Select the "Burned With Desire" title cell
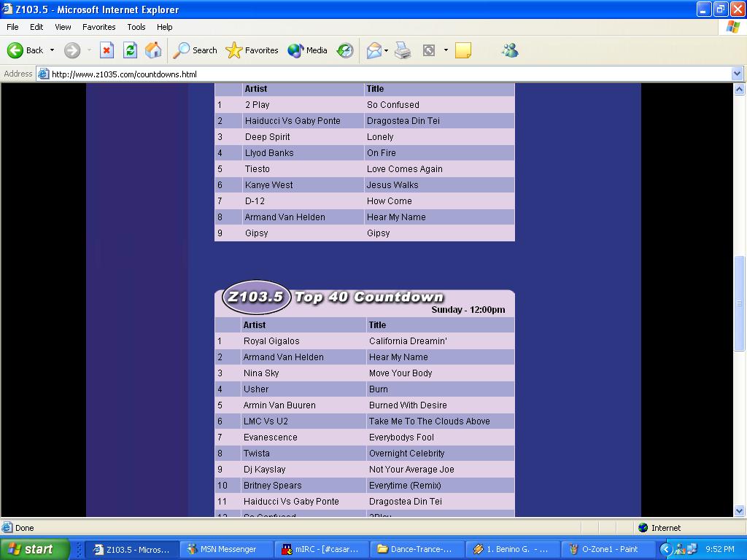Viewport: 747px width, 560px height. pos(440,405)
